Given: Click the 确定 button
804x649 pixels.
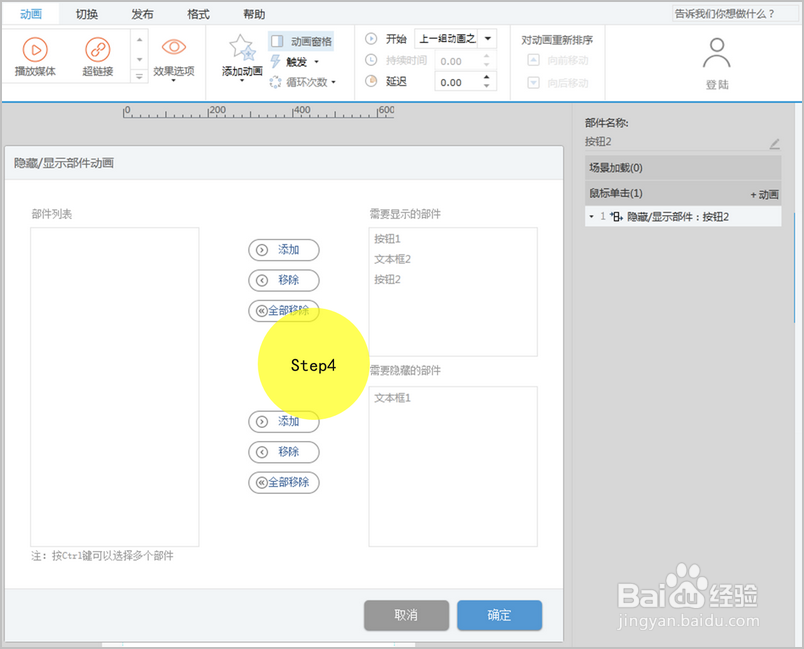Looking at the screenshot, I should pos(499,615).
